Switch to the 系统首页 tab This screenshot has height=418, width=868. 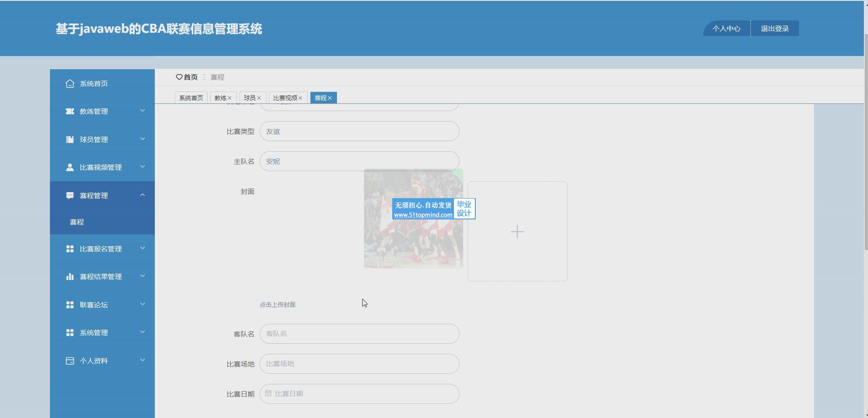coord(191,98)
